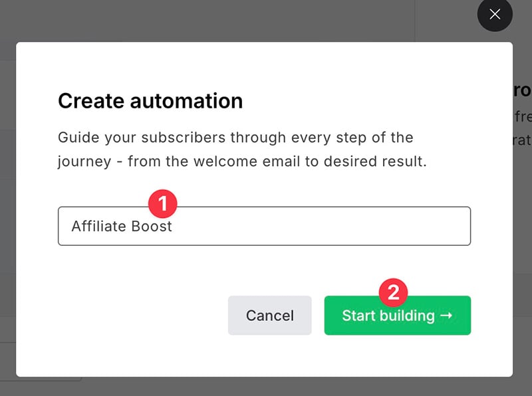Click the "Create automation" heading
This screenshot has height=396, width=532.
click(x=150, y=101)
